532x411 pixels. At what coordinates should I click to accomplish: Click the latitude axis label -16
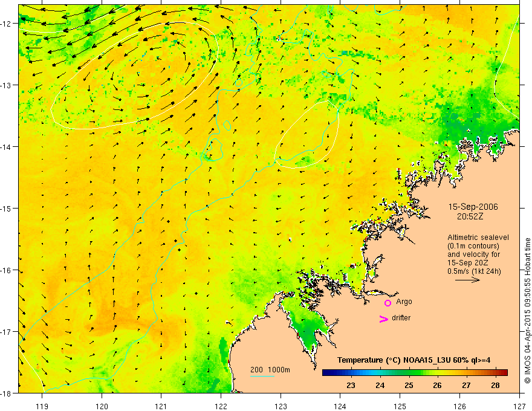coord(7,270)
